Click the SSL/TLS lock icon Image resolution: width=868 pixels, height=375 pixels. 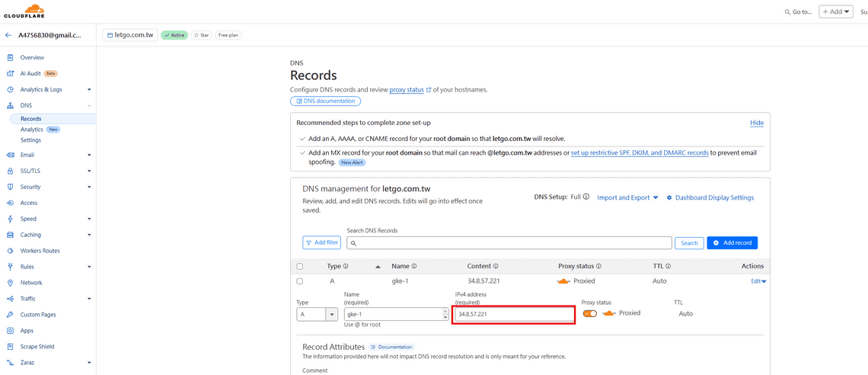click(x=10, y=171)
